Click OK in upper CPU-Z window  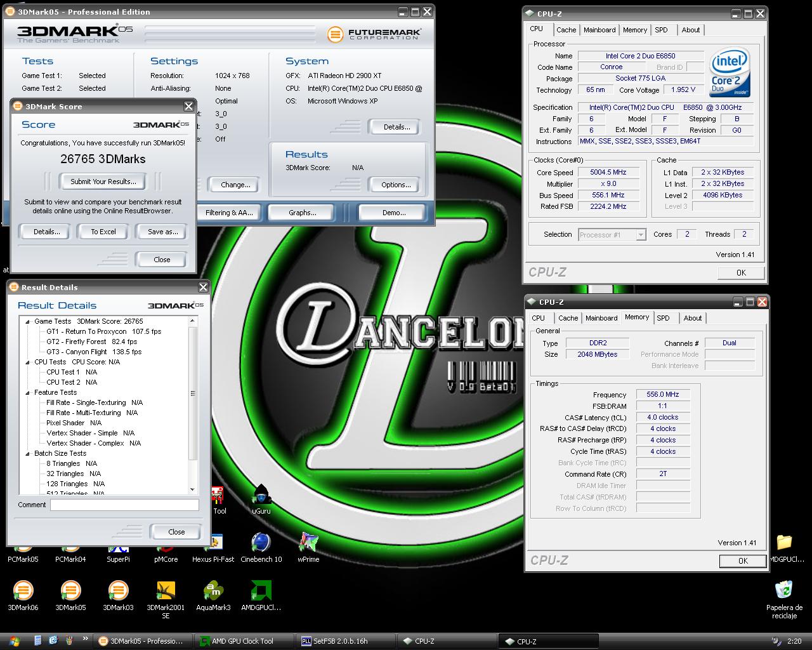tap(741, 272)
